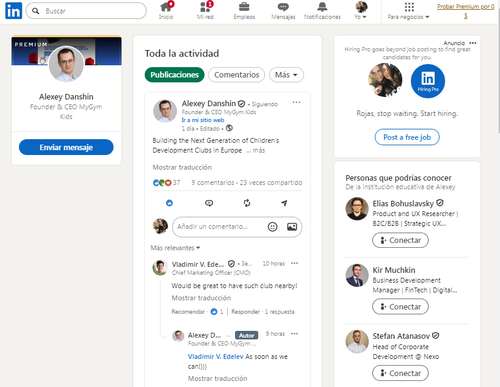
Task: Expand the Para negocios grid menu
Action: pos(409,10)
